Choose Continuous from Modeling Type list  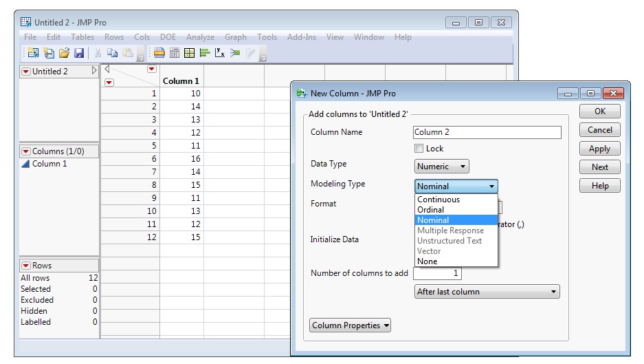pos(456,200)
